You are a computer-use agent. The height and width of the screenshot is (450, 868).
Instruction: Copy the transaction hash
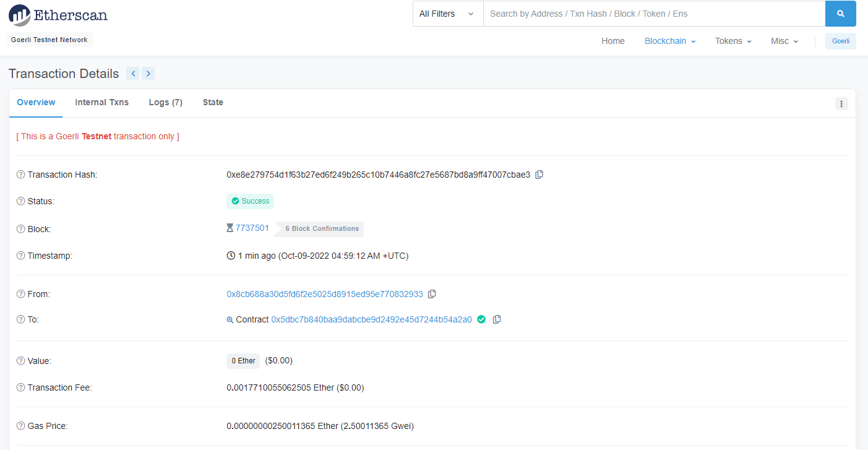pos(539,175)
